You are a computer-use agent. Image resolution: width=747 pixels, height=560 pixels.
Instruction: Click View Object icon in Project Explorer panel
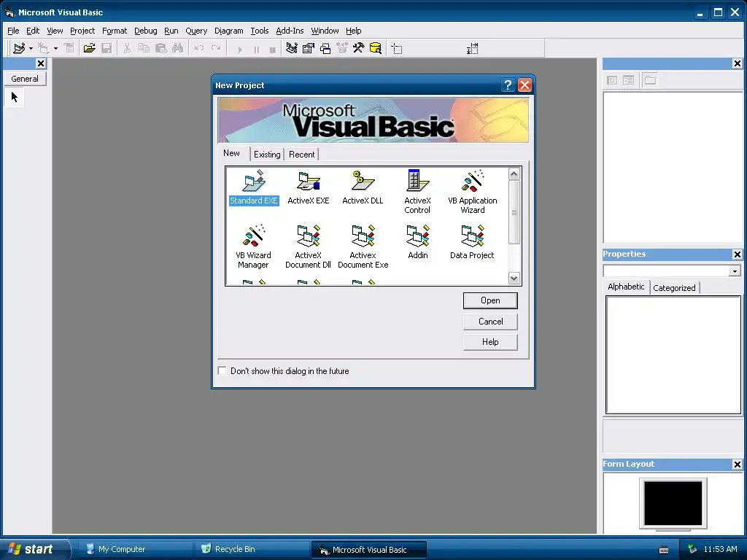point(629,80)
